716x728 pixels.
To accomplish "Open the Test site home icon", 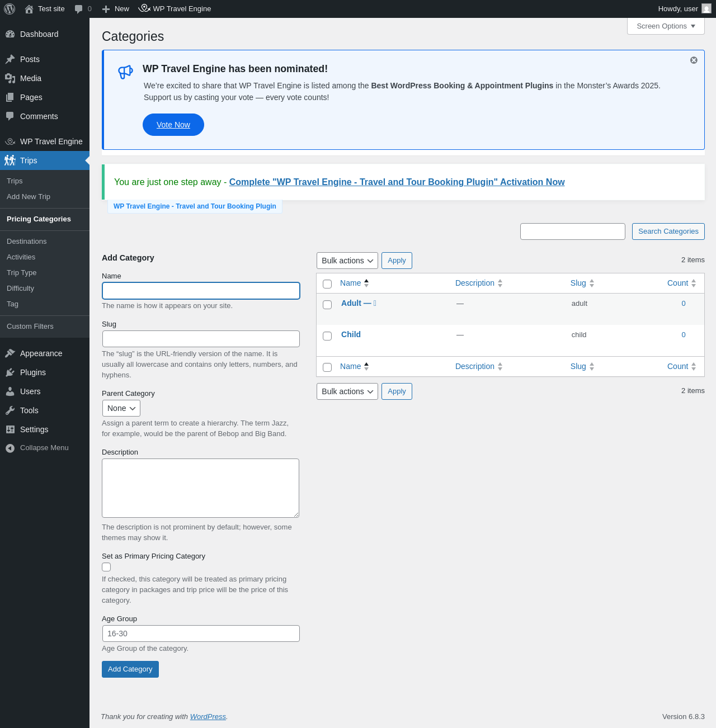I will click(29, 9).
